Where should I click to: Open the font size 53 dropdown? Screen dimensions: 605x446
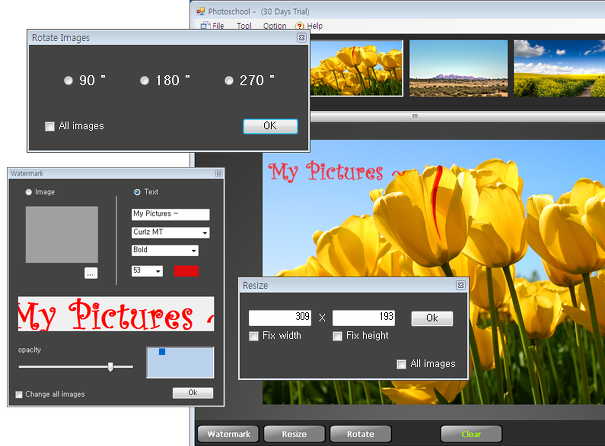click(x=158, y=271)
